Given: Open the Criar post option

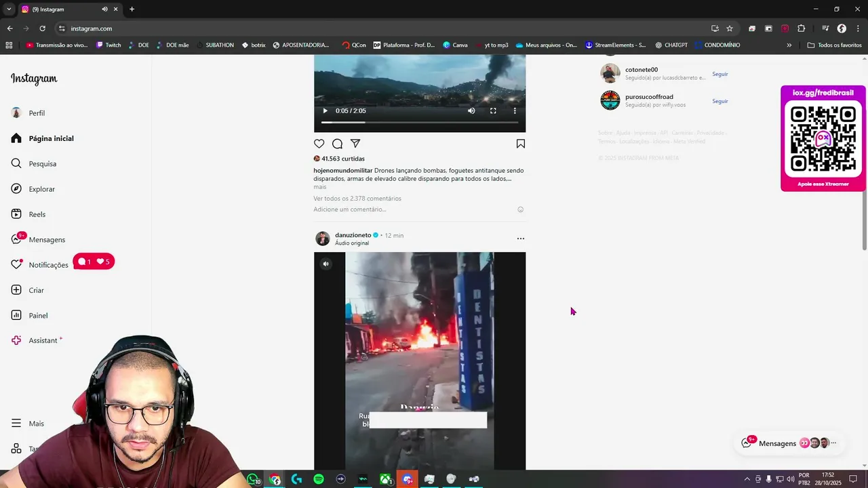Looking at the screenshot, I should (27, 290).
